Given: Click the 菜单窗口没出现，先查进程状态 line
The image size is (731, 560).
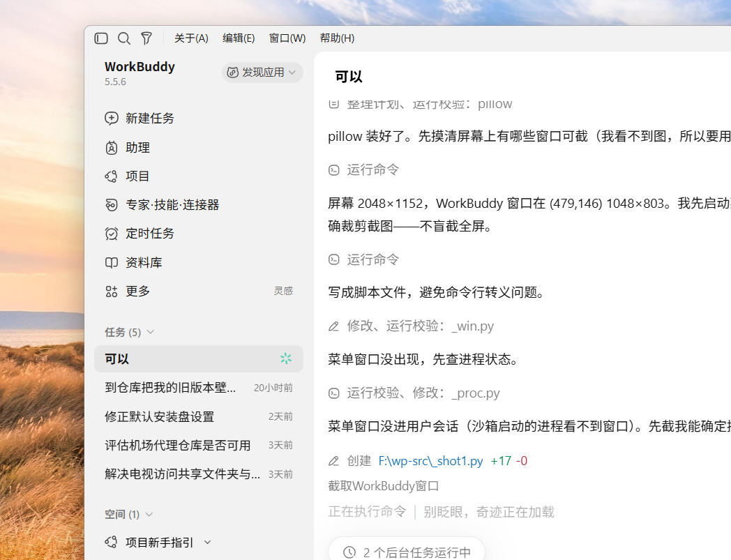Looking at the screenshot, I should pyautogui.click(x=423, y=359).
